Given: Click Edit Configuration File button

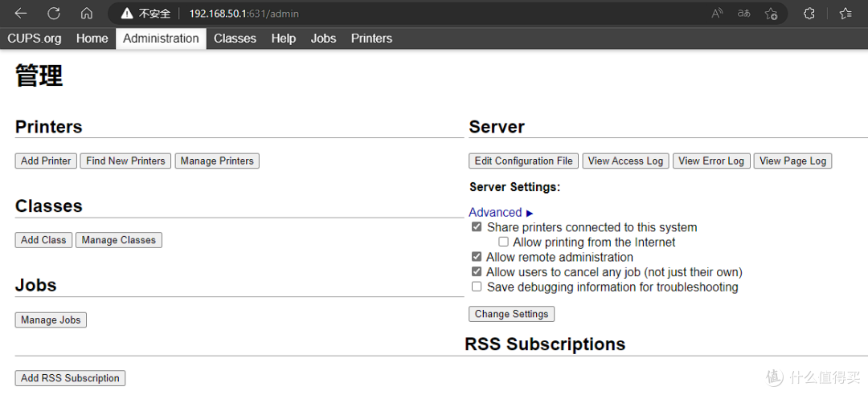Looking at the screenshot, I should 523,161.
